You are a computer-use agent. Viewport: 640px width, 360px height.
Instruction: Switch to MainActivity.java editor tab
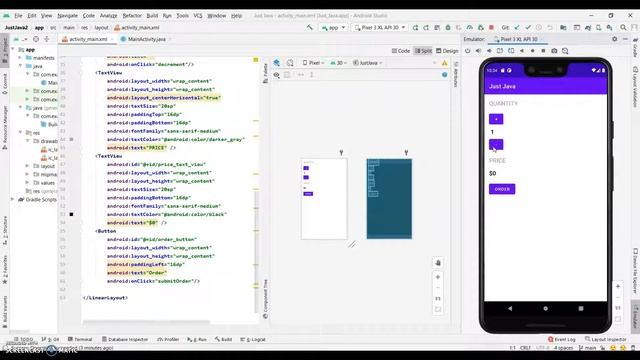[x=147, y=39]
